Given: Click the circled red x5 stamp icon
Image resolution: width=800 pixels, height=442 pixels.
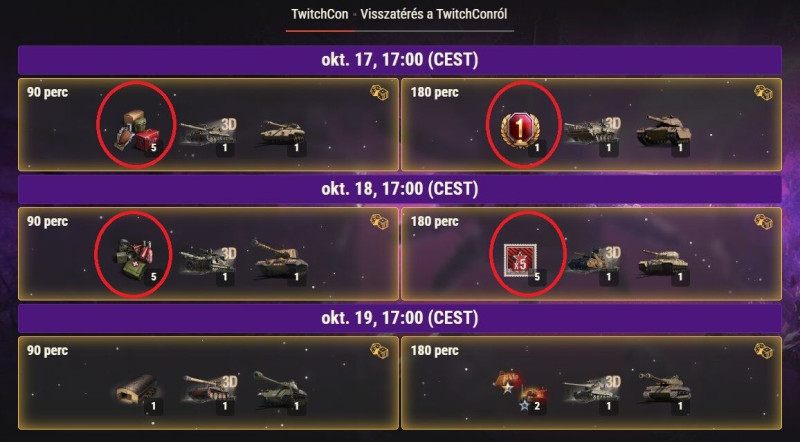Looking at the screenshot, I should click(520, 260).
